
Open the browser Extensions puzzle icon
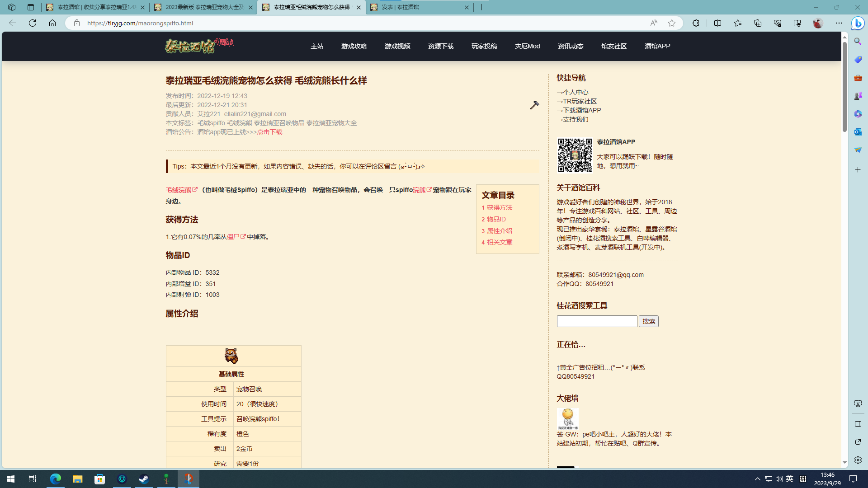tap(696, 23)
